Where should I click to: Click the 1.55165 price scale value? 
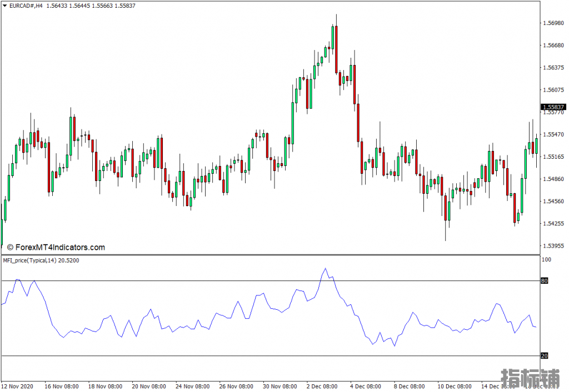coord(553,157)
